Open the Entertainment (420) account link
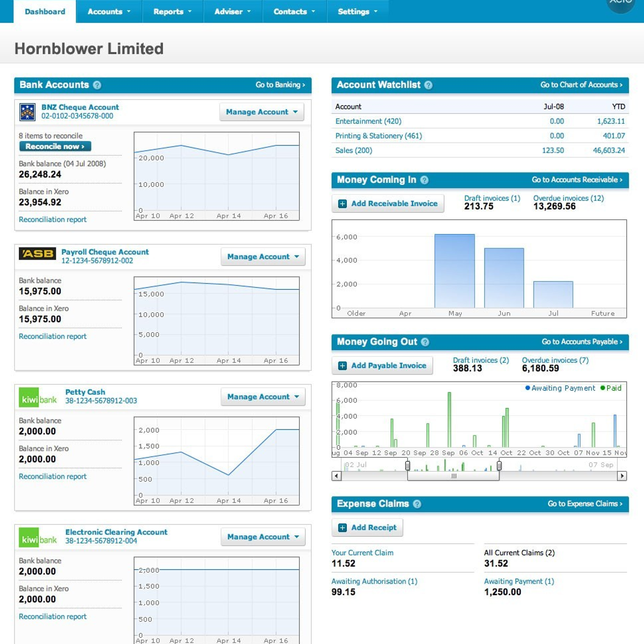The width and height of the screenshot is (644, 644). (368, 121)
